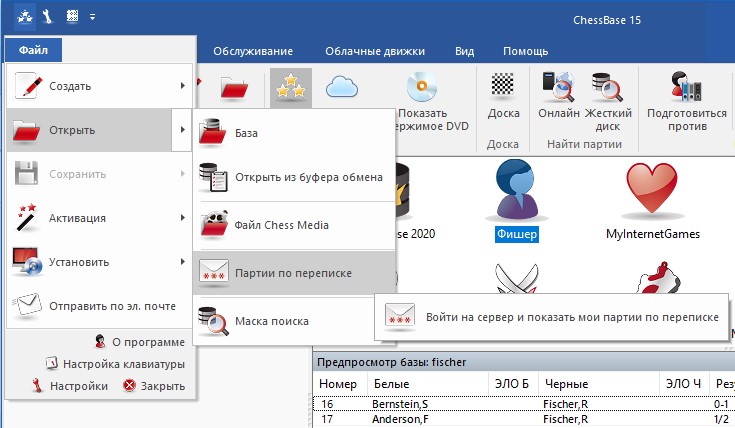Select Маска поиска menu entry
The width and height of the screenshot is (735, 428).
271,321
